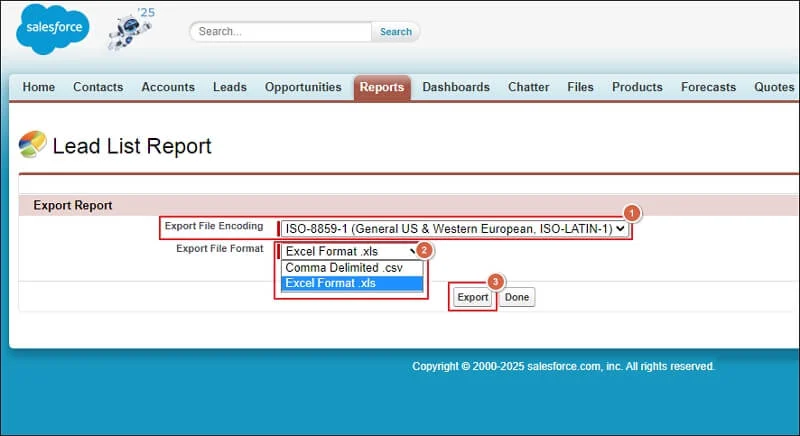Click the Search button
The width and height of the screenshot is (800, 436).
click(395, 32)
